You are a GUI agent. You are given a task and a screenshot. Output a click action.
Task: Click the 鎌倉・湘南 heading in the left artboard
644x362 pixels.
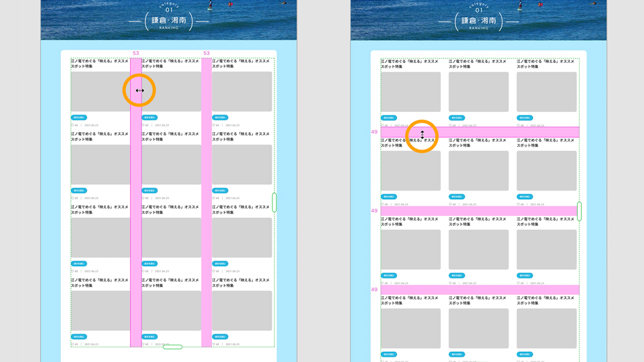click(x=169, y=20)
